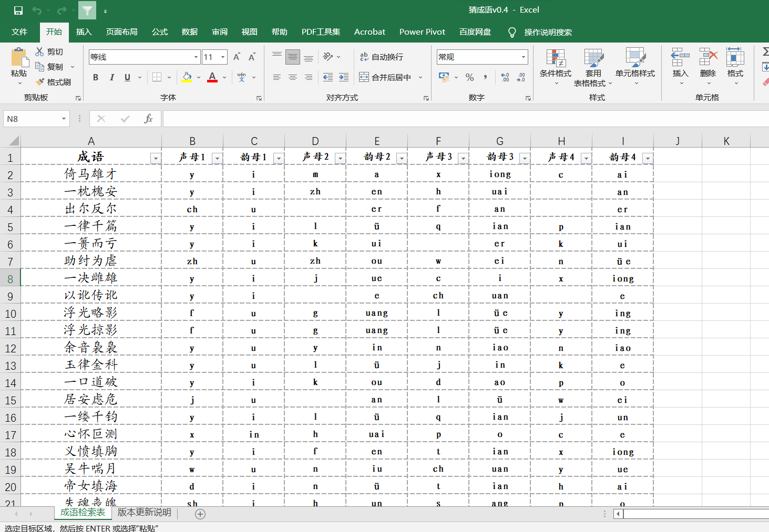Click the Delete cells 删除 icon
This screenshot has height=532, width=769.
pyautogui.click(x=708, y=57)
